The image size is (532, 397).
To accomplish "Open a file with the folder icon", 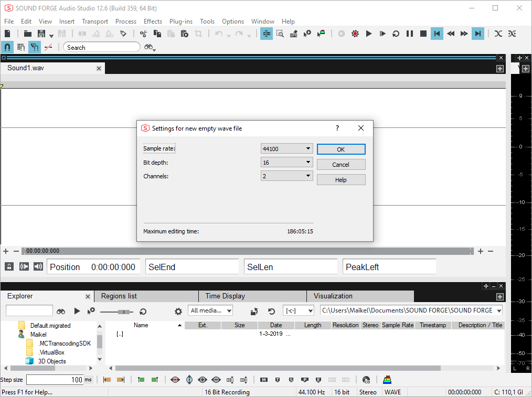I will (x=27, y=34).
